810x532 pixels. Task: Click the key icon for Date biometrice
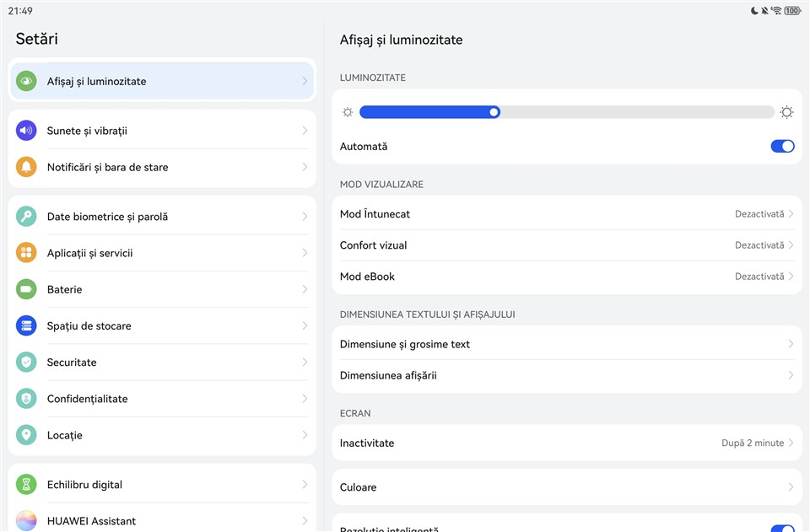pos(26,217)
